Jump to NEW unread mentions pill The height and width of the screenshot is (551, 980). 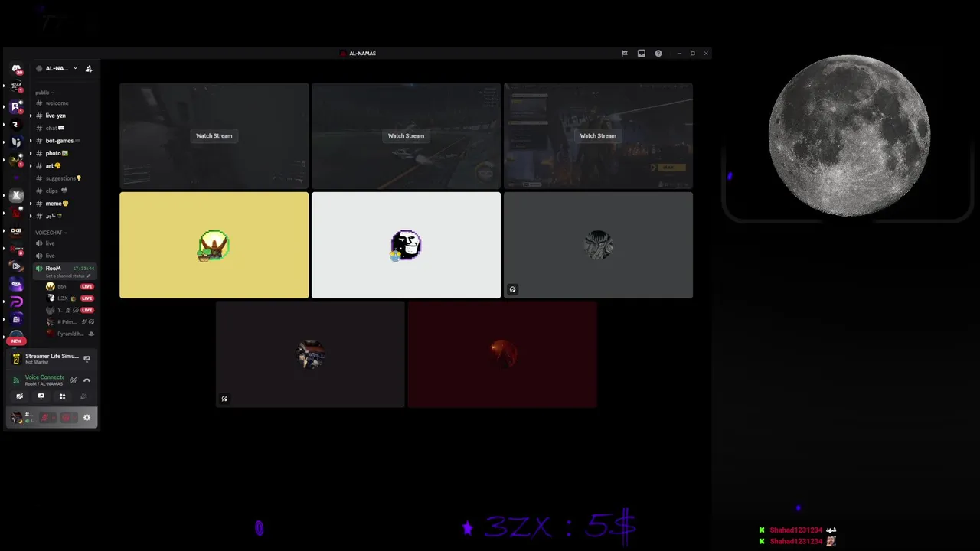[16, 341]
